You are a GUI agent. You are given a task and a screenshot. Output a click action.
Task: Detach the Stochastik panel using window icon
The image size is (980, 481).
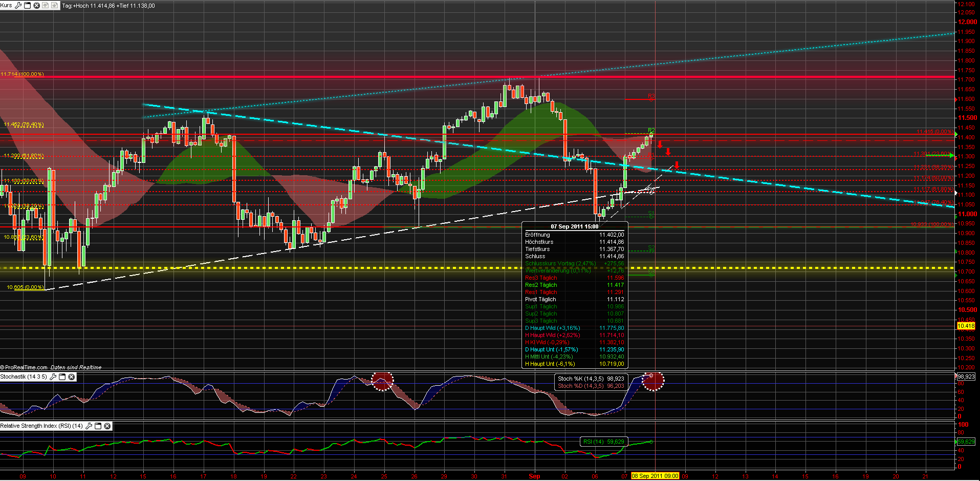tap(62, 377)
